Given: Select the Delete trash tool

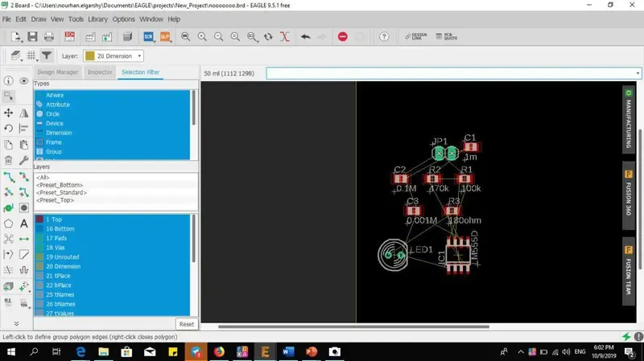Looking at the screenshot, I should [x=8, y=160].
